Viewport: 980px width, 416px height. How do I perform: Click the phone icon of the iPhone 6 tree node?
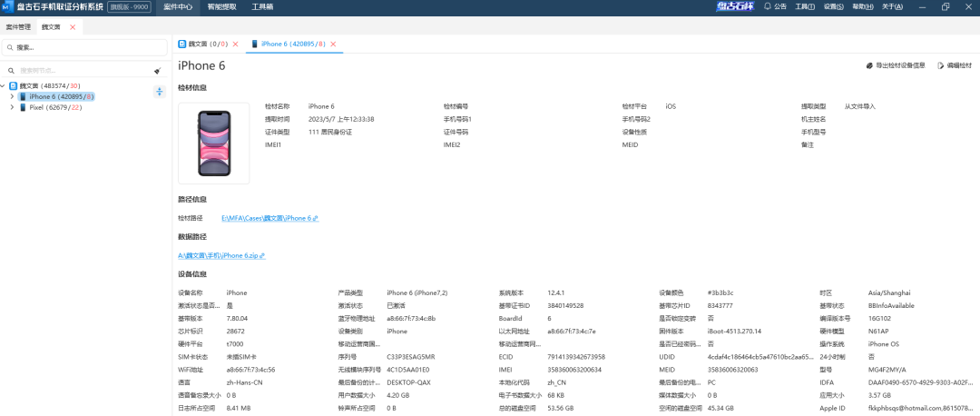23,96
